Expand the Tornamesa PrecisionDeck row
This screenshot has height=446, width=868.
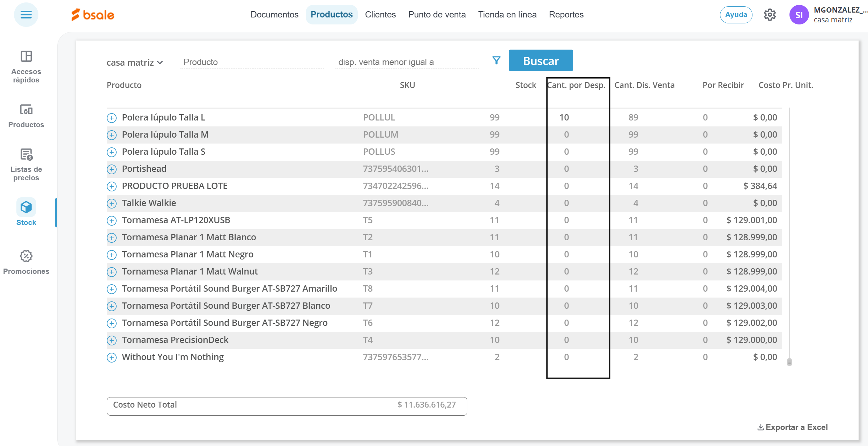(112, 341)
